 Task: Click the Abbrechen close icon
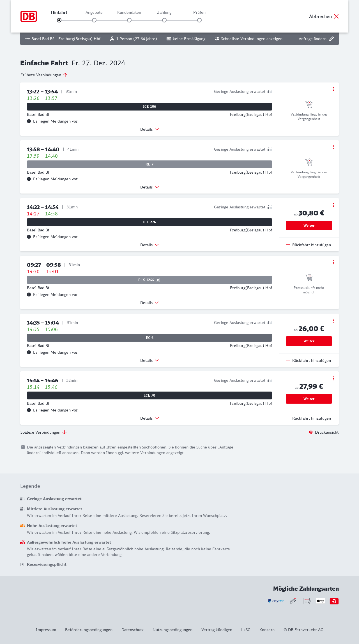336,16
